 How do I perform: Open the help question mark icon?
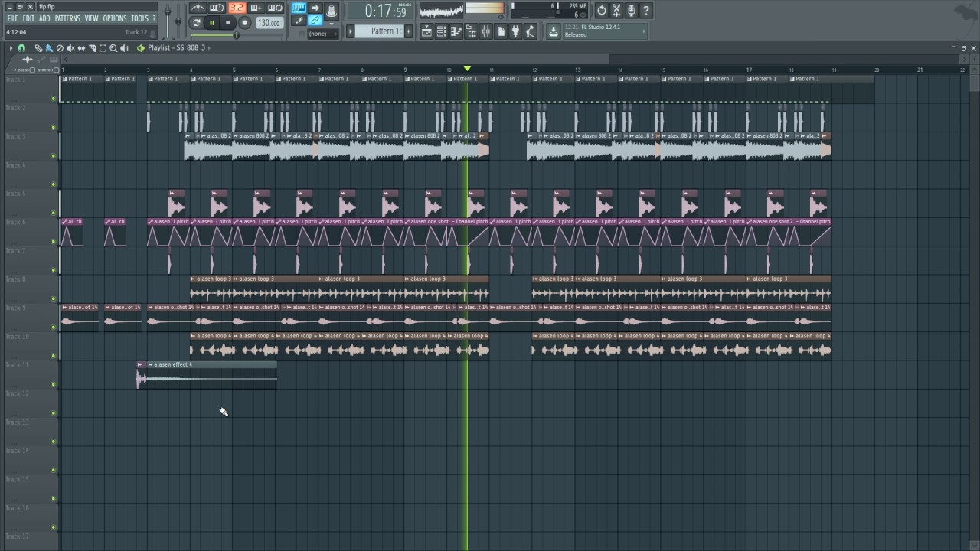(645, 10)
